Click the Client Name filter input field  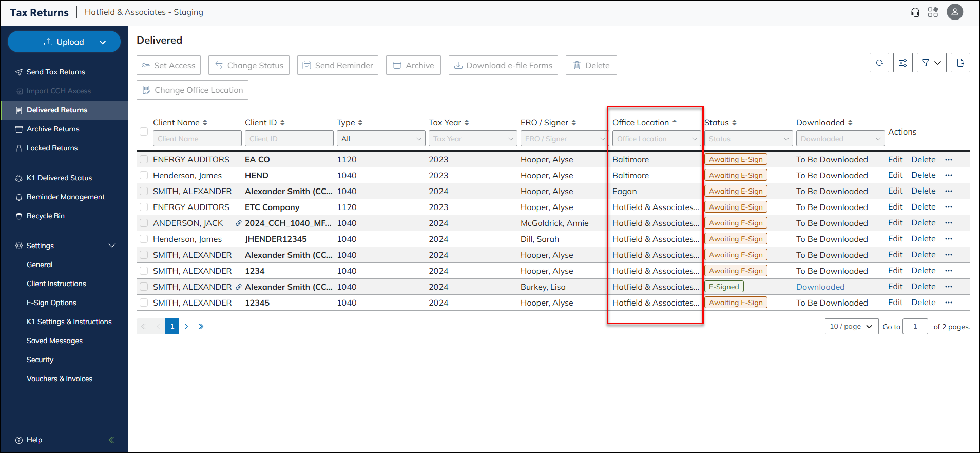(x=197, y=139)
